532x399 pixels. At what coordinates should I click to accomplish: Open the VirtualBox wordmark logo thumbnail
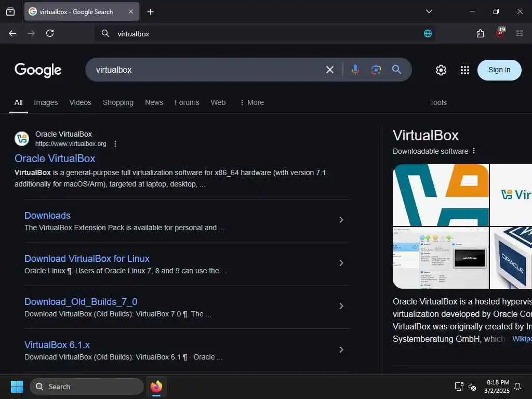(511, 195)
